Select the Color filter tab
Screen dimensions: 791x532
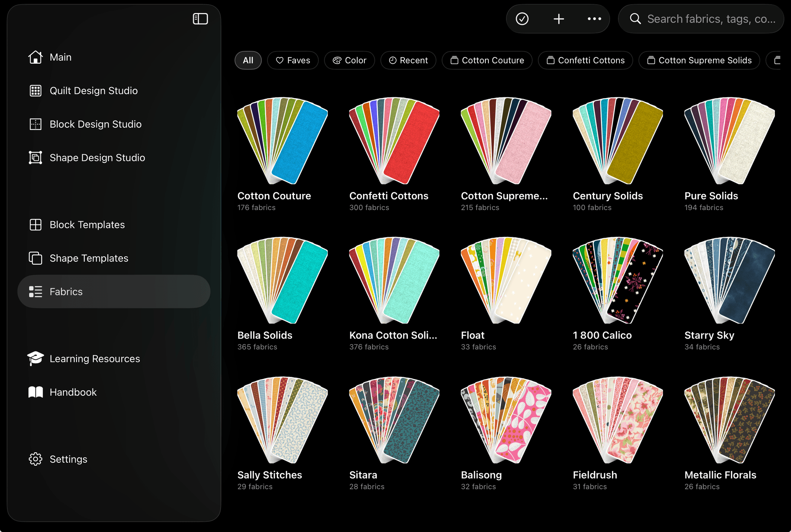click(349, 60)
